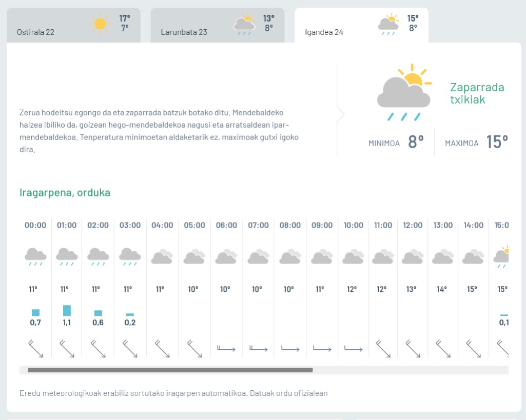Click the 09:00 hour label
The height and width of the screenshot is (420, 526).
point(322,225)
